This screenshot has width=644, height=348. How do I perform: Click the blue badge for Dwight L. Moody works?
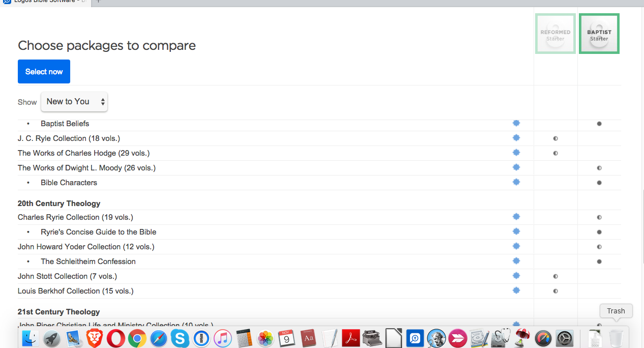516,167
